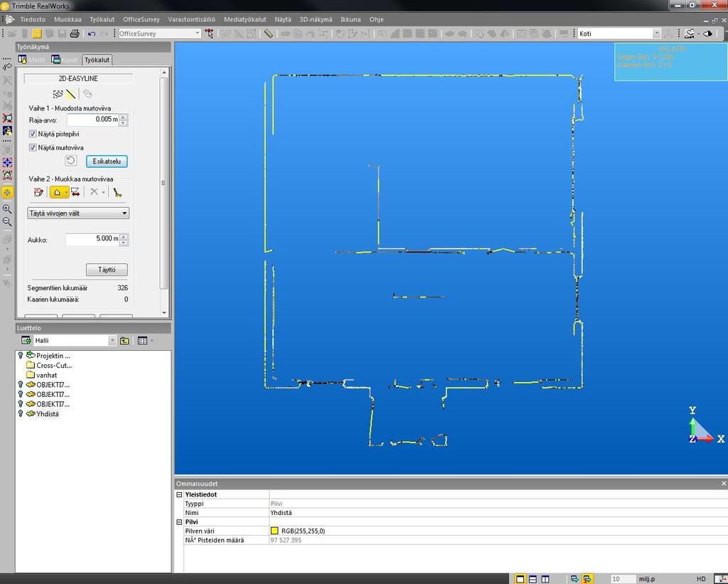This screenshot has width=728, height=584.
Task: Click the green folder-up icon in Luettelo panel
Action: point(124,341)
